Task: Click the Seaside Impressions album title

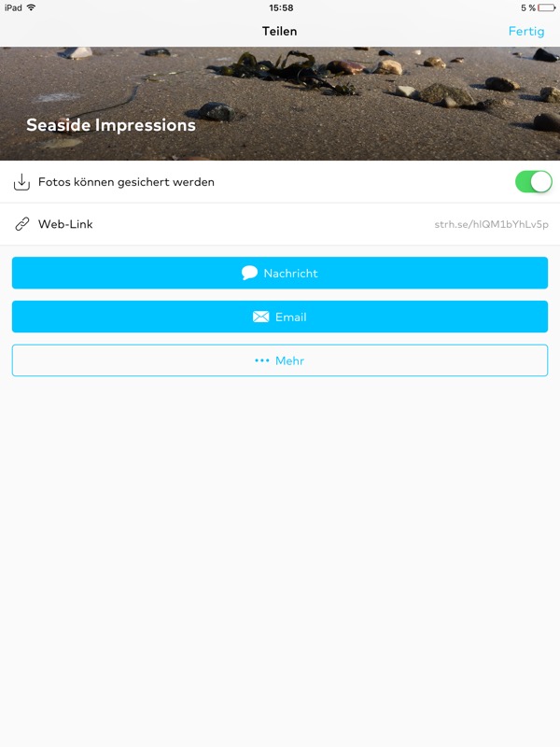Action: (111, 124)
